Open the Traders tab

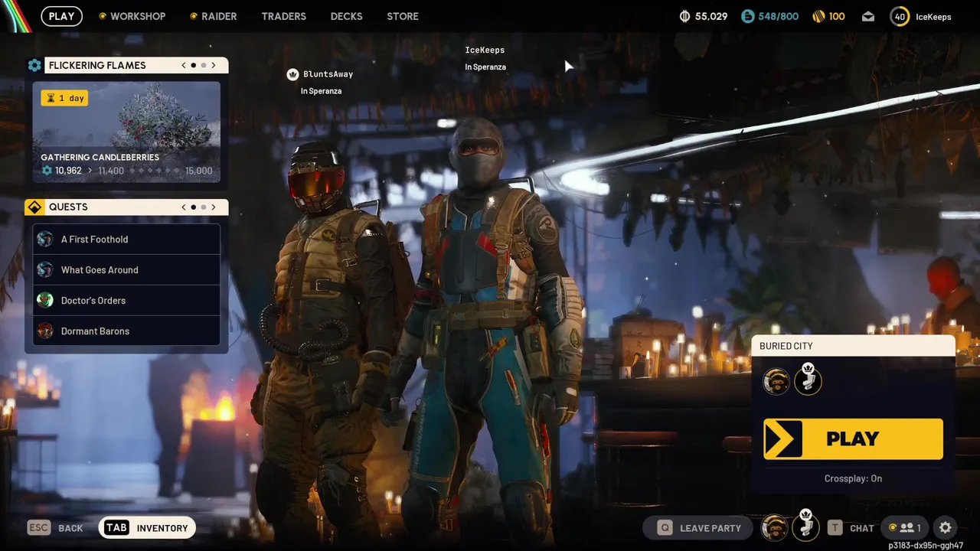(x=283, y=16)
